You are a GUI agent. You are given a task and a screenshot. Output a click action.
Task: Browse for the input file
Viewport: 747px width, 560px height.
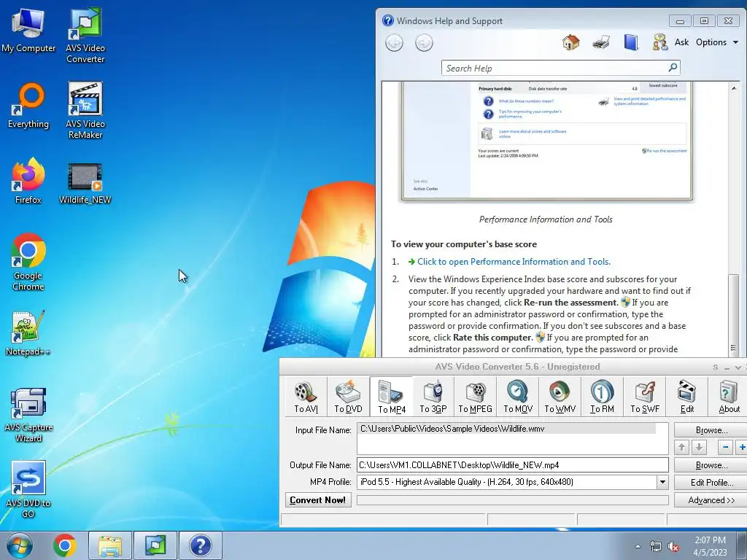point(711,430)
